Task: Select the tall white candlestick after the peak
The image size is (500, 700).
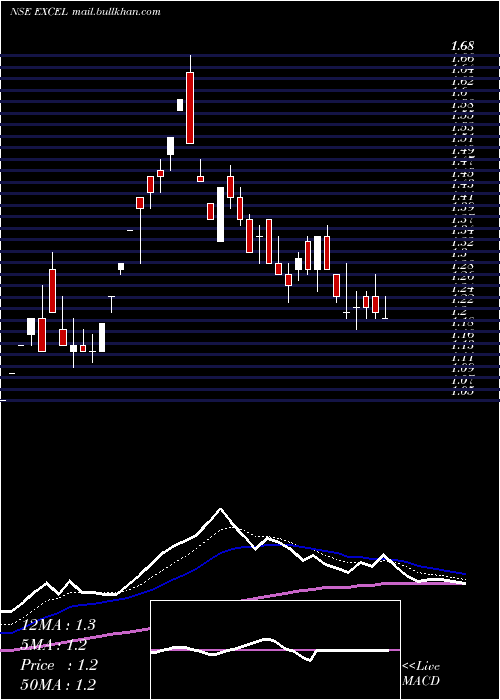Action: tap(220, 214)
